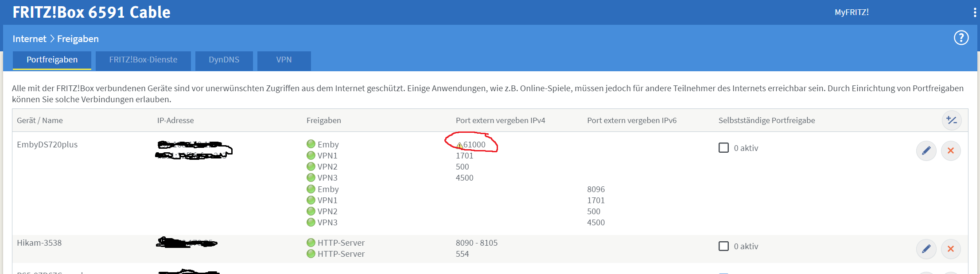Screen dimensions: 980x274
Task: Click green status dot for first VPN1 share
Action: pos(311,155)
